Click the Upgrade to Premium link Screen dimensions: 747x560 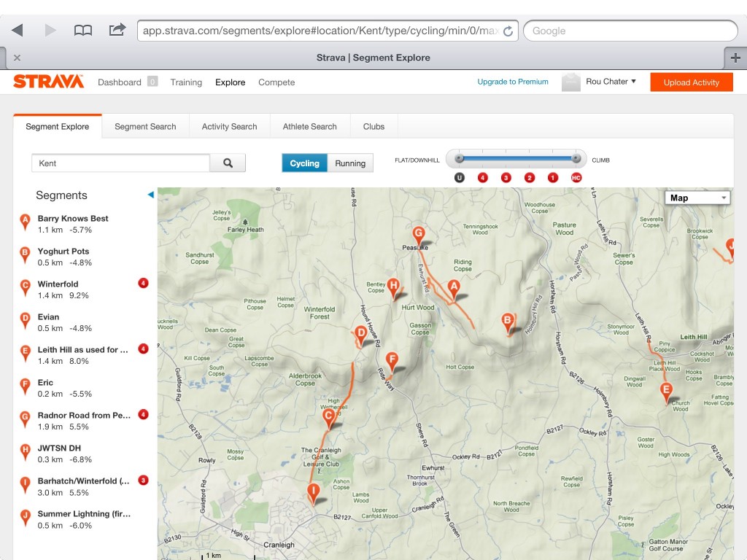(x=512, y=82)
